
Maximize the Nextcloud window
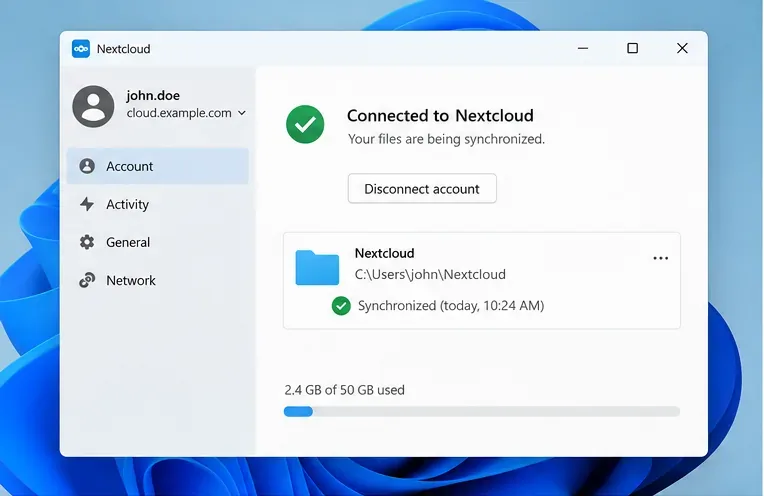click(x=632, y=48)
